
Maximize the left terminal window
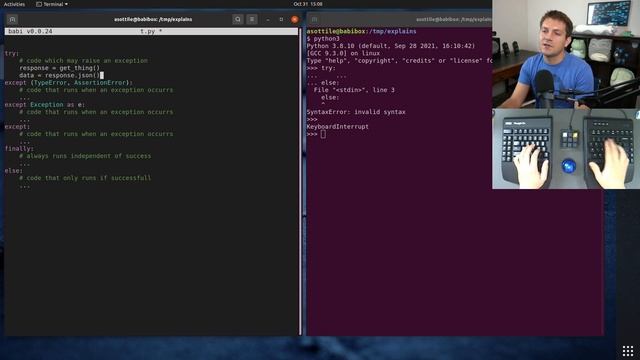281,19
